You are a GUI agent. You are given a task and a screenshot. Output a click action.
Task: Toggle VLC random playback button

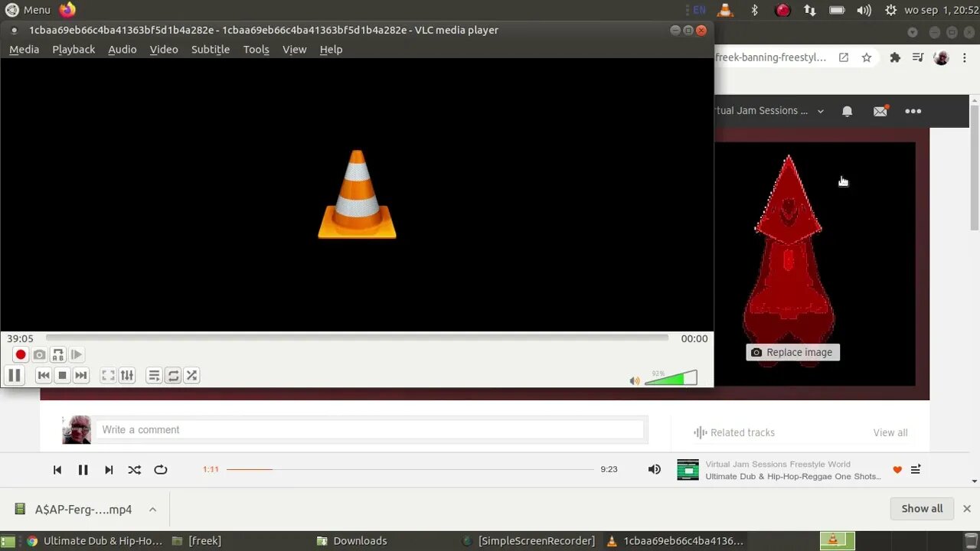point(191,375)
